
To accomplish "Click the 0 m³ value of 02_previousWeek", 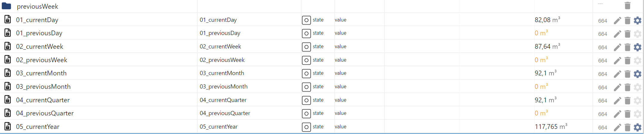I will pyautogui.click(x=541, y=60).
